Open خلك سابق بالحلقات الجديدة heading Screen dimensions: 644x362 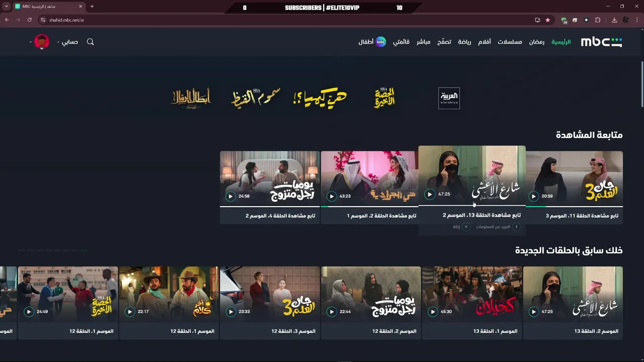(x=569, y=250)
